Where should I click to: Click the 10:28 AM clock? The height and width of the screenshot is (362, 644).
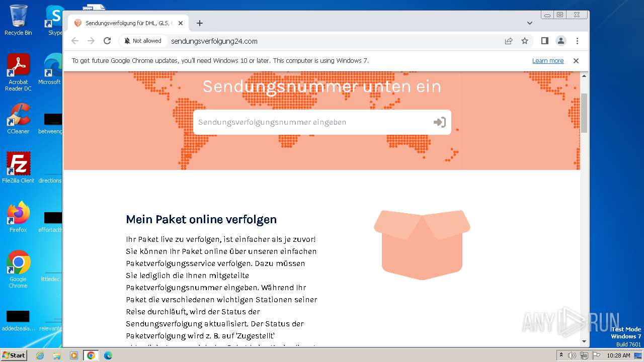pyautogui.click(x=618, y=355)
